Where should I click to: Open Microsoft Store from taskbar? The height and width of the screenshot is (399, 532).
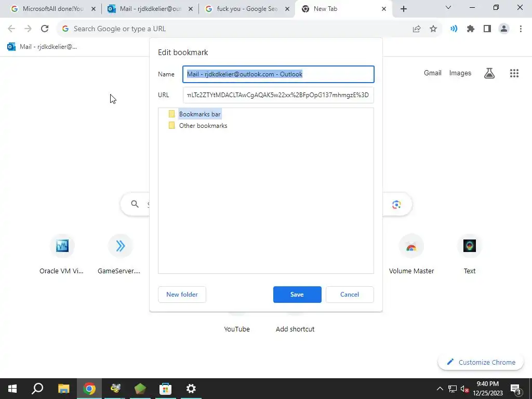coord(165,389)
